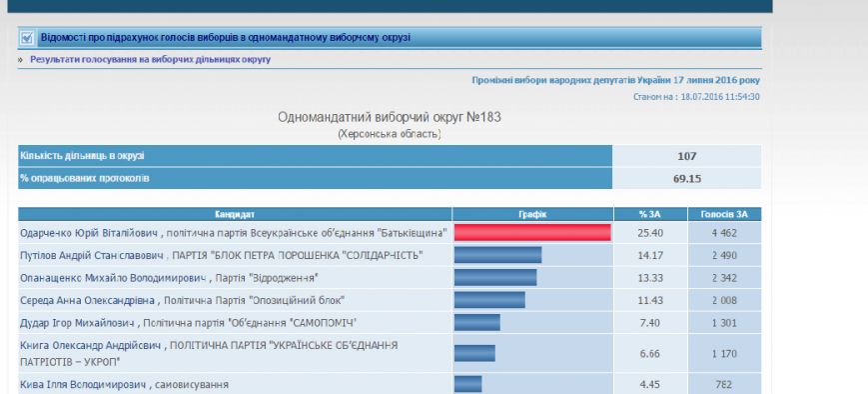868x394 pixels.
Task: Click the percentage 13.33
Action: point(650,278)
